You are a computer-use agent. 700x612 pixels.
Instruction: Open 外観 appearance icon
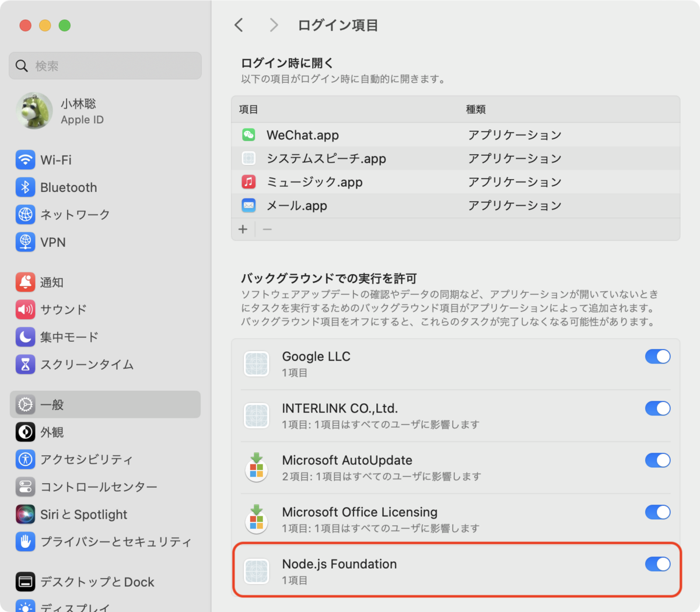pyautogui.click(x=25, y=432)
